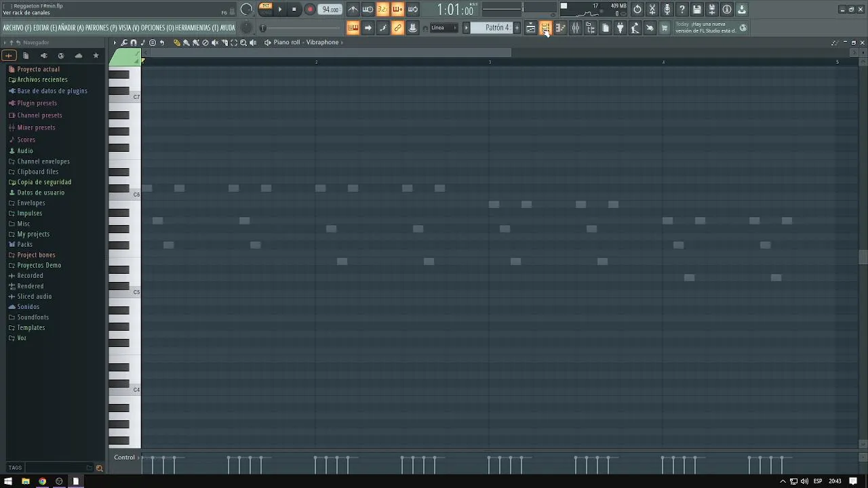Click the TAGS search magnifier

click(x=99, y=468)
